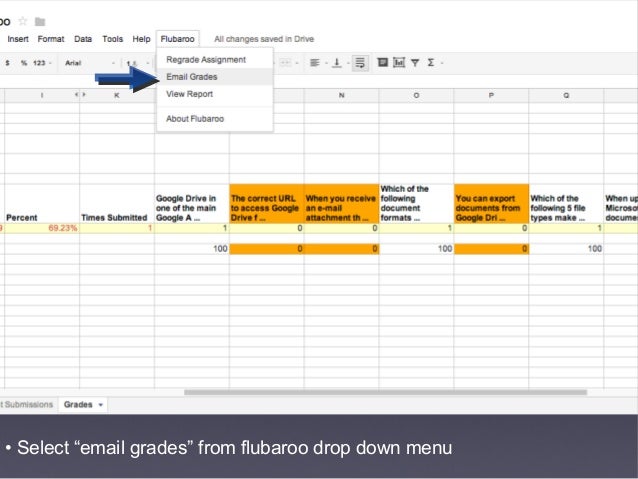
Task: Select 'Which of the following document formats' cell
Action: 416,203
